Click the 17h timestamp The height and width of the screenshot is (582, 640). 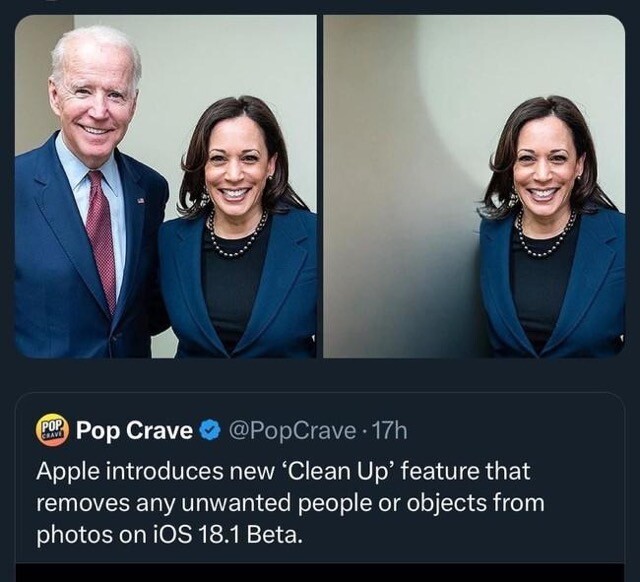[389, 431]
